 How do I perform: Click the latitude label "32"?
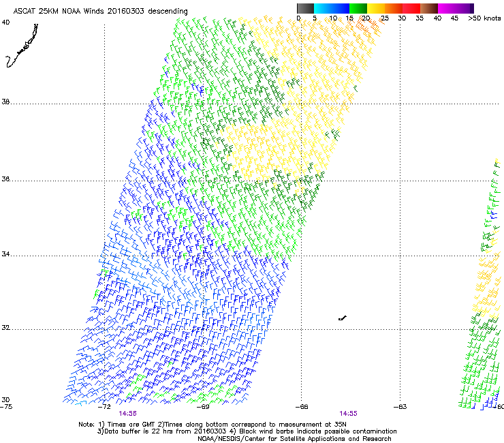(x=5, y=328)
